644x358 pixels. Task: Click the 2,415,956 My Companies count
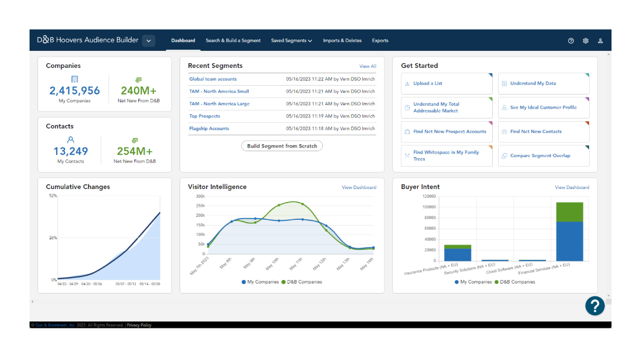click(x=74, y=91)
